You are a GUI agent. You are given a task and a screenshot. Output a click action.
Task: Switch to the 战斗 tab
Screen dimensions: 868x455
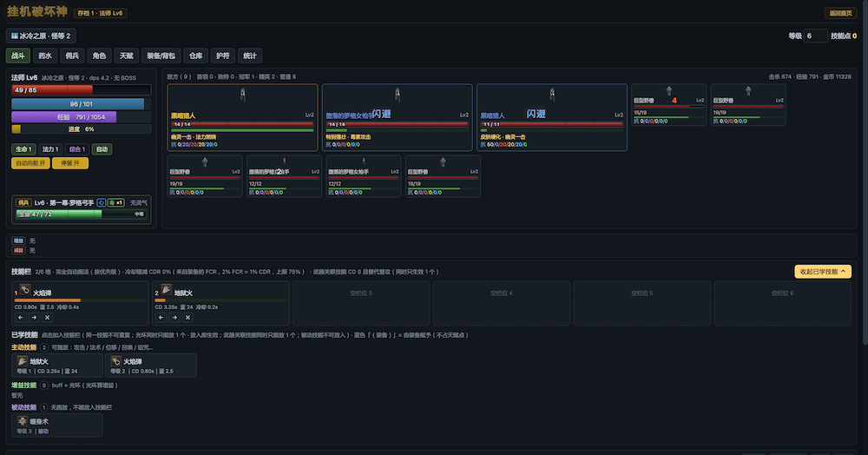tap(18, 56)
